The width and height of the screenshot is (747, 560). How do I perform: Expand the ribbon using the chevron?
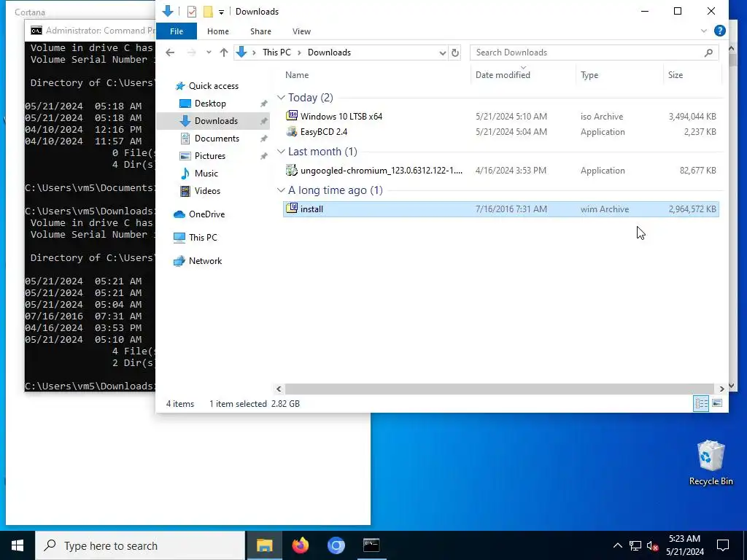tap(704, 31)
